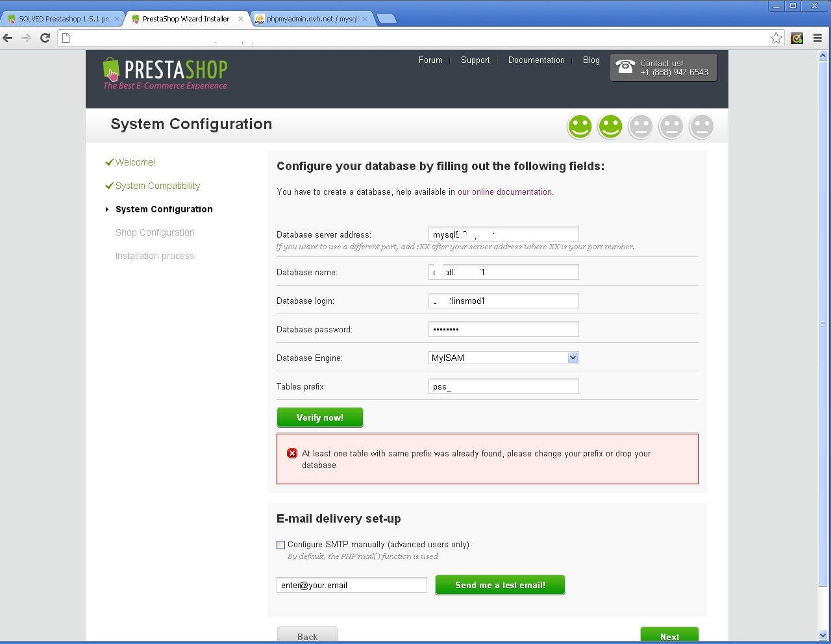
Task: Enable Configure SMTP manually checkbox
Action: tap(281, 545)
